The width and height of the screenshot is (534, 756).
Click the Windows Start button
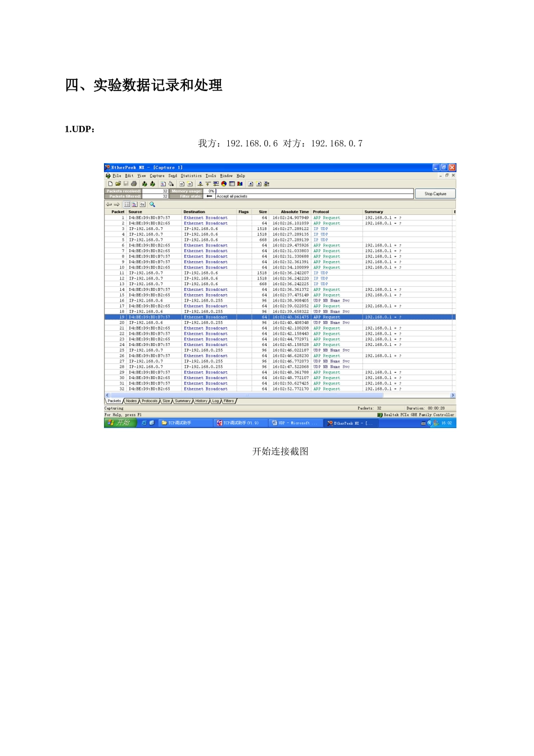point(120,423)
